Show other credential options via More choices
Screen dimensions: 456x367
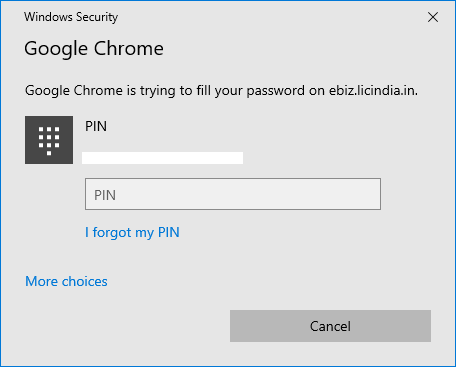pyautogui.click(x=66, y=281)
